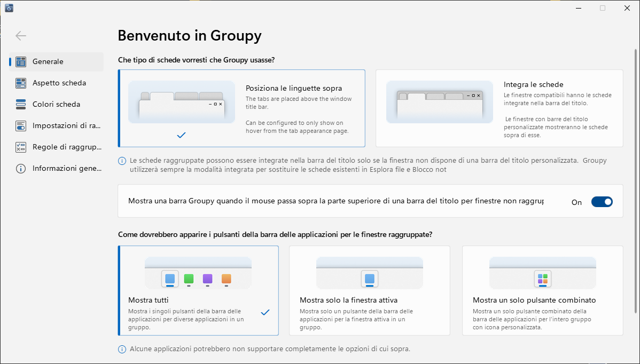Click info icon beside 'Alcune applicazioni' note
The width and height of the screenshot is (640, 364).
tap(122, 350)
